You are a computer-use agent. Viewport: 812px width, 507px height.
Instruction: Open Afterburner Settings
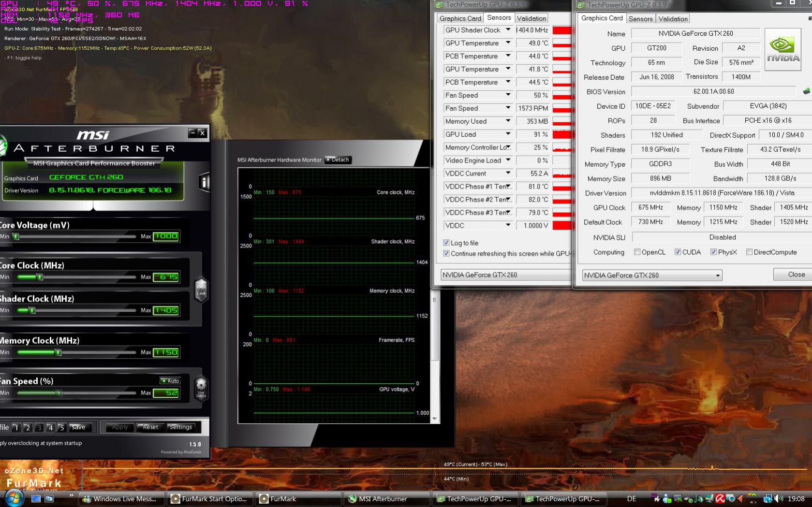[181, 427]
